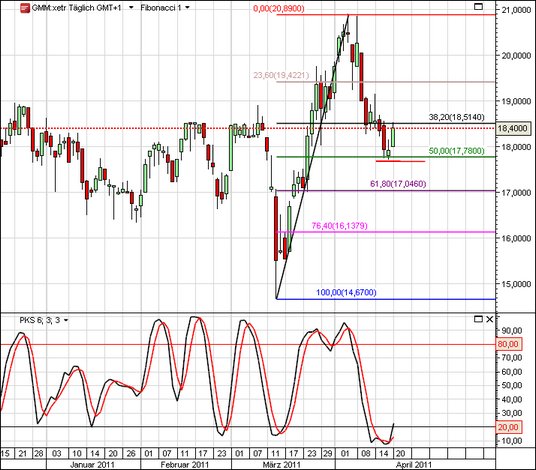Image resolution: width=536 pixels, height=470 pixels.
Task: Click the April 2011 month label
Action: pyautogui.click(x=414, y=465)
